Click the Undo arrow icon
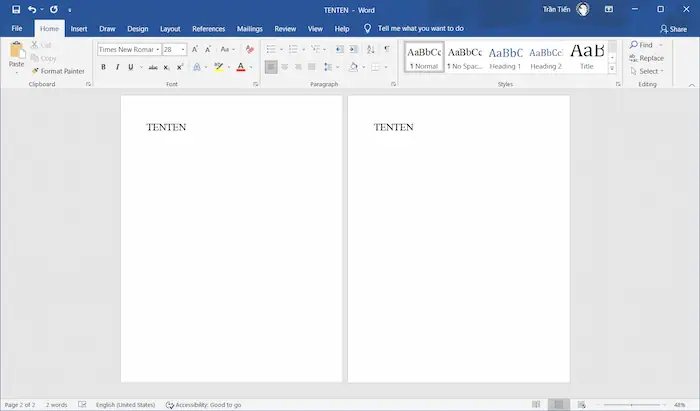The height and width of the screenshot is (411, 700). coord(33,9)
